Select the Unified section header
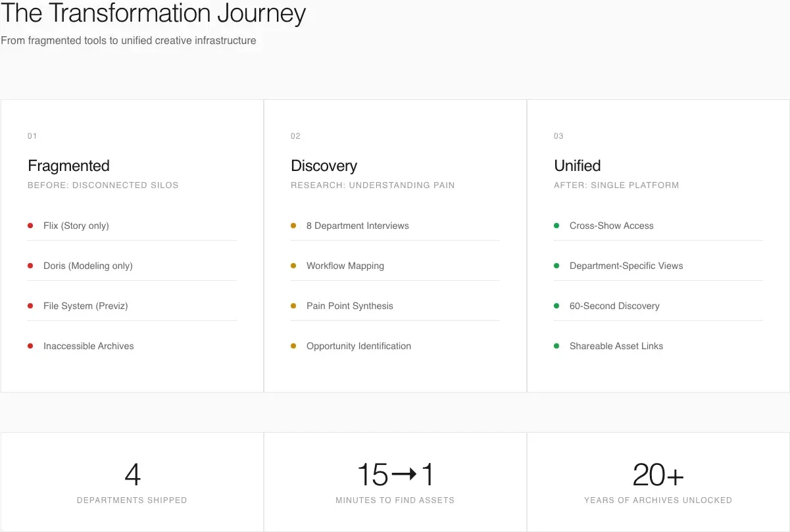This screenshot has height=532, width=790. (577, 166)
